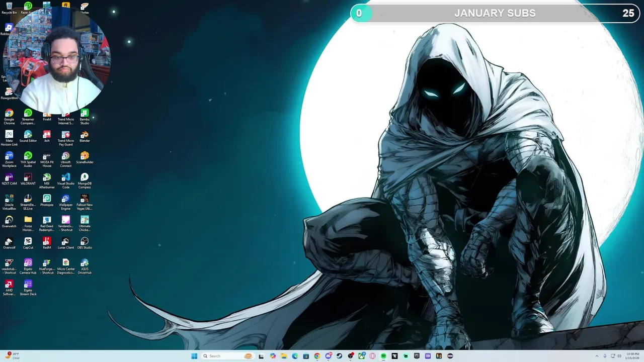644x362 pixels.
Task: Open Discord from the taskbar
Action: coord(328,356)
